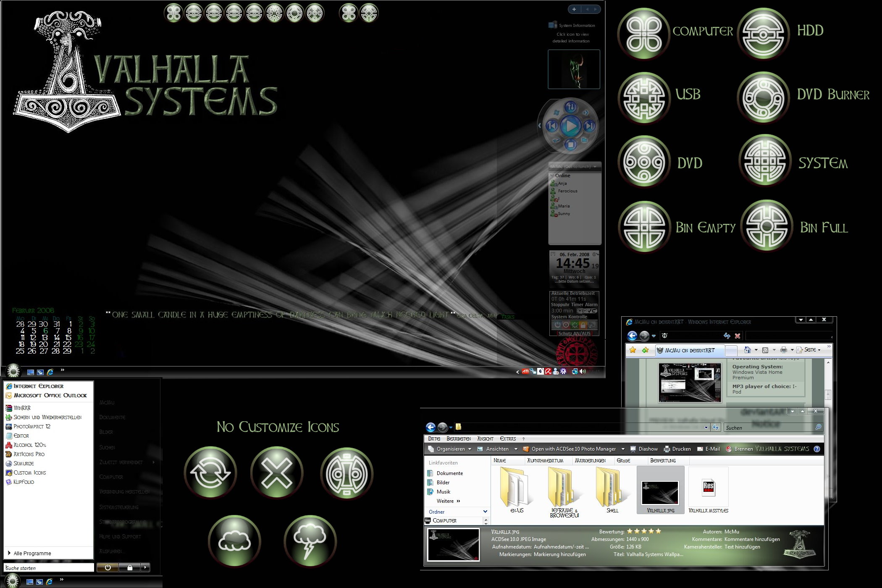Open the Organisieren dropdown

tap(450, 449)
